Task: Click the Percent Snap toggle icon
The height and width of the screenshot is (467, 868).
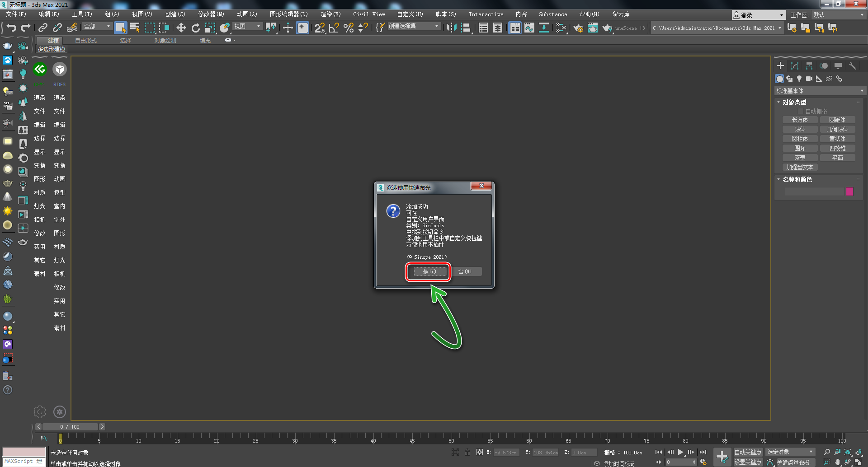Action: pos(348,28)
